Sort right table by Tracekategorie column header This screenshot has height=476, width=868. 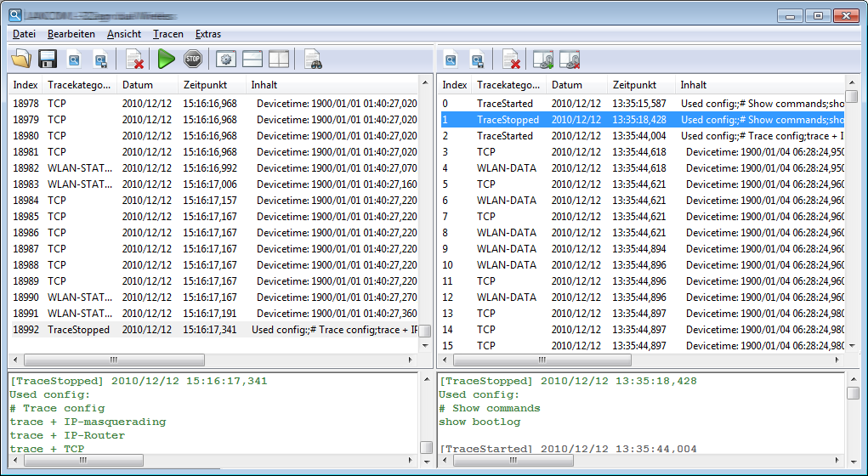tap(508, 85)
